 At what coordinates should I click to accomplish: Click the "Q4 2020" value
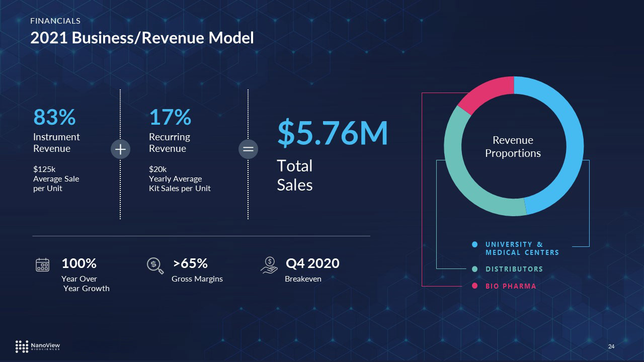click(x=312, y=263)
